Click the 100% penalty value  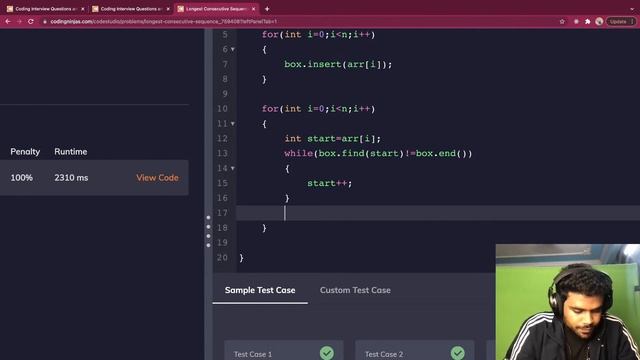pyautogui.click(x=22, y=178)
